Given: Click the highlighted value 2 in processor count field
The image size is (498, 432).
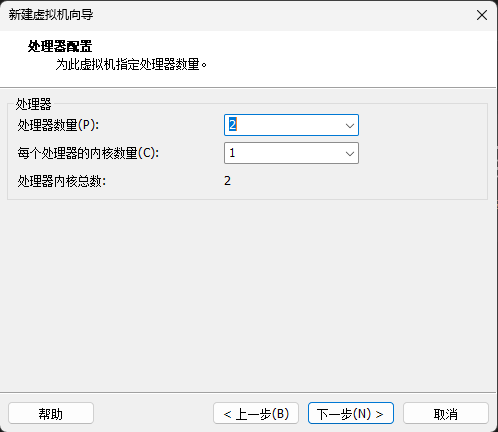Looking at the screenshot, I should [x=233, y=125].
